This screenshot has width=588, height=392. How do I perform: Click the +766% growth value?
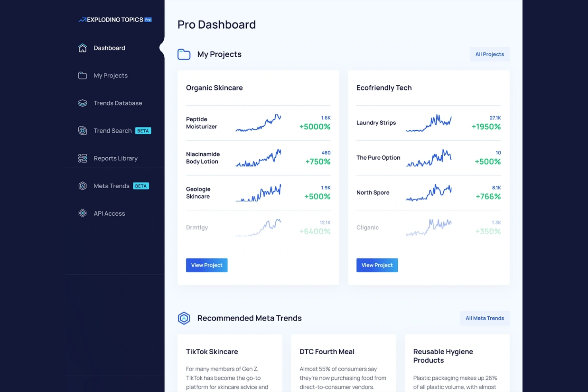[x=488, y=197]
